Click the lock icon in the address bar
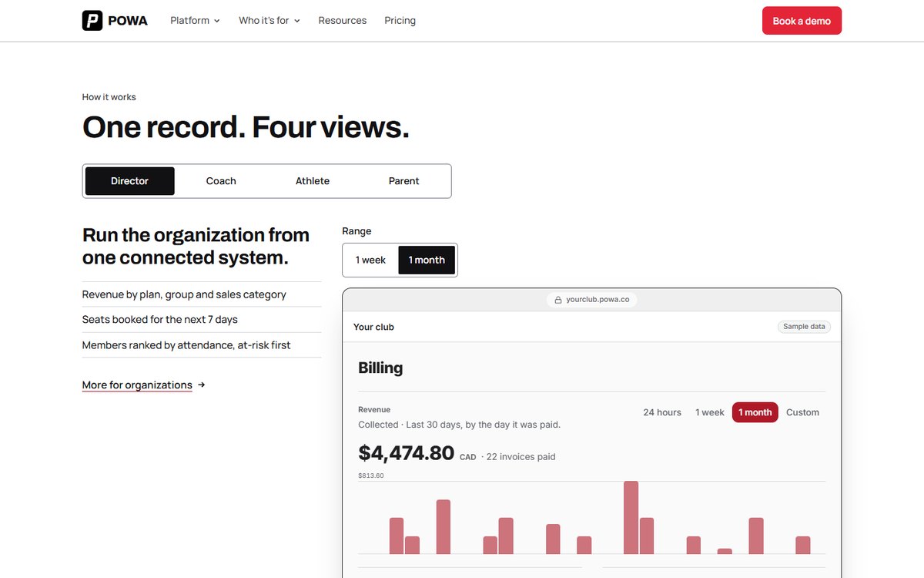Viewport: 924px width, 578px height. tap(559, 300)
